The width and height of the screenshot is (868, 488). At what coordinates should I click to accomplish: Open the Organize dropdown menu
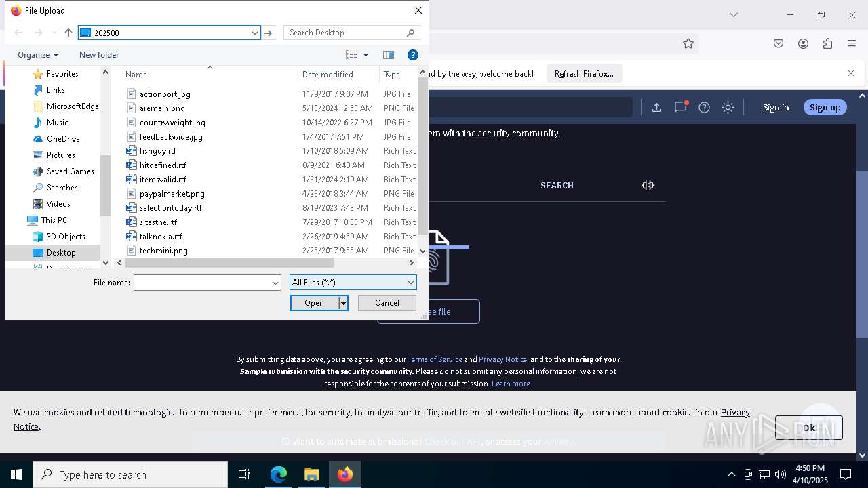[x=38, y=55]
